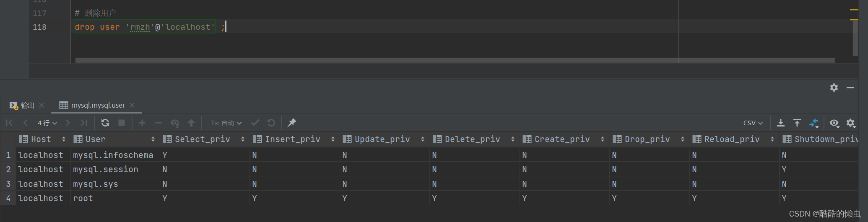Open tool window options gear
Image resolution: width=868 pixels, height=222 pixels.
point(834,88)
